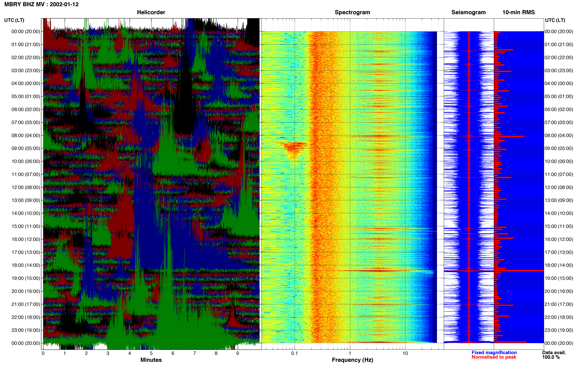Viewport: 588px width, 368px height.
Task: Click right time label 03:00 (23:00)
Action: 559,70
